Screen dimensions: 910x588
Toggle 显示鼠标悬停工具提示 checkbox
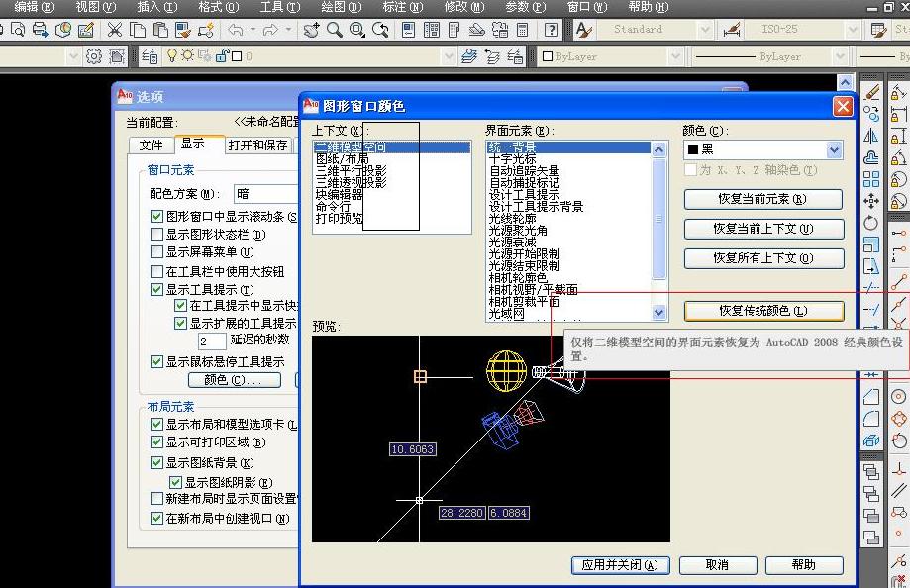(156, 362)
